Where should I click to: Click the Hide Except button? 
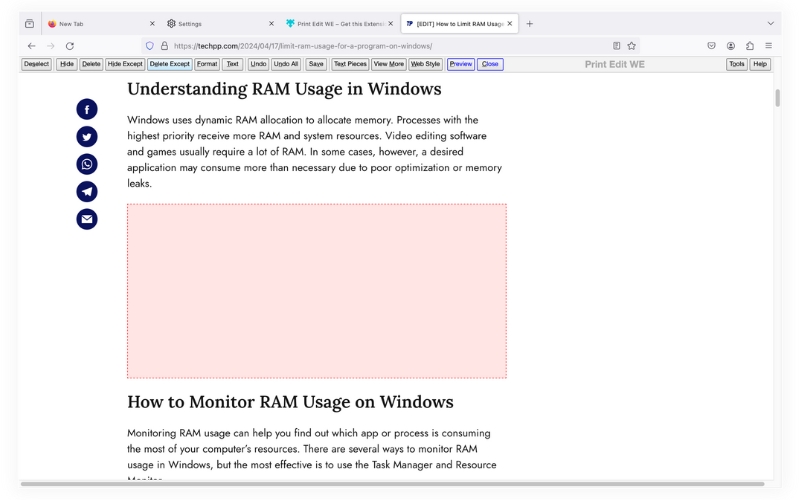point(125,64)
